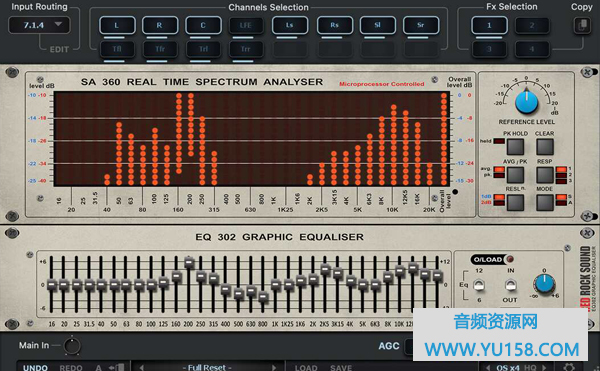Click the 200 Hz EQ fader
This screenshot has width=600, height=371.
pyautogui.click(x=189, y=262)
